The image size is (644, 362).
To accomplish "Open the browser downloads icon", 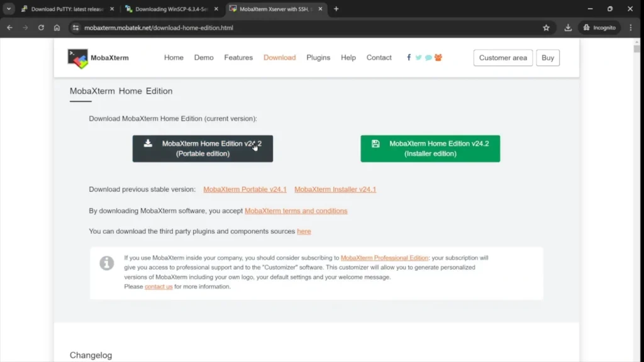I will [568, 28].
